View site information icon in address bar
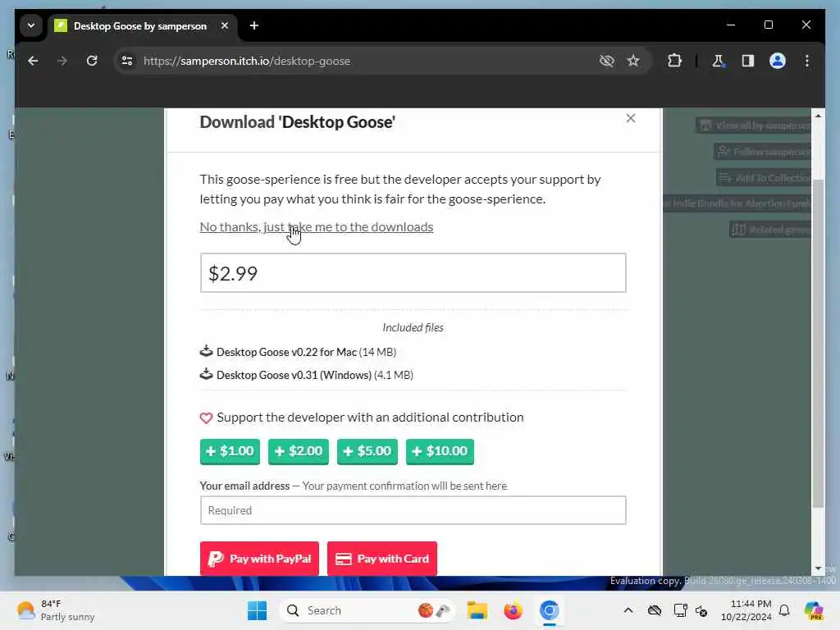 pyautogui.click(x=127, y=61)
